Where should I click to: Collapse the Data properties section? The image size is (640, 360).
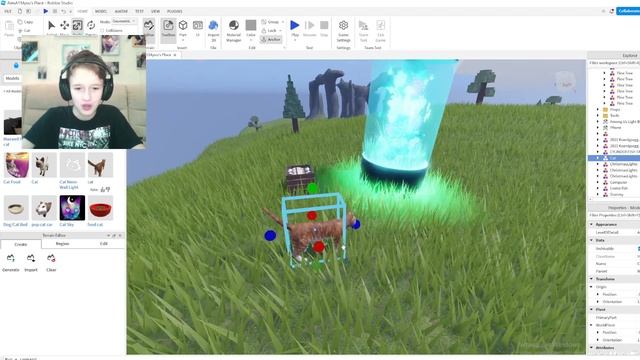(x=591, y=240)
